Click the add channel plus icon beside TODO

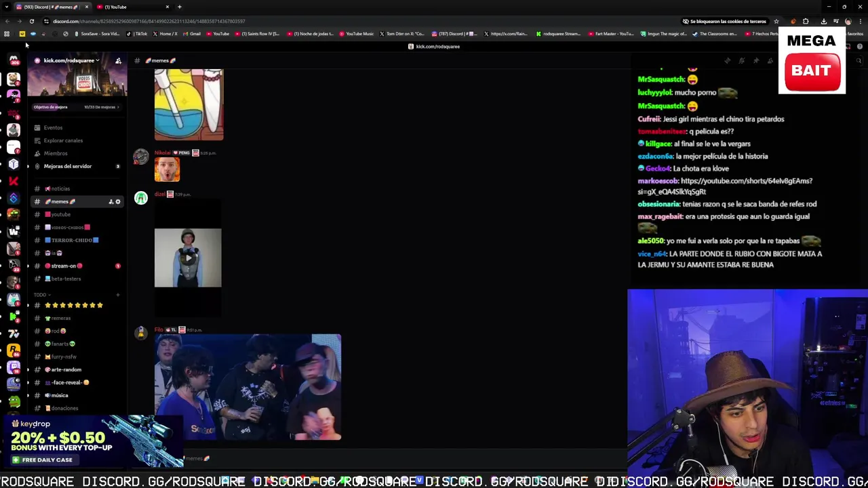pyautogui.click(x=117, y=295)
